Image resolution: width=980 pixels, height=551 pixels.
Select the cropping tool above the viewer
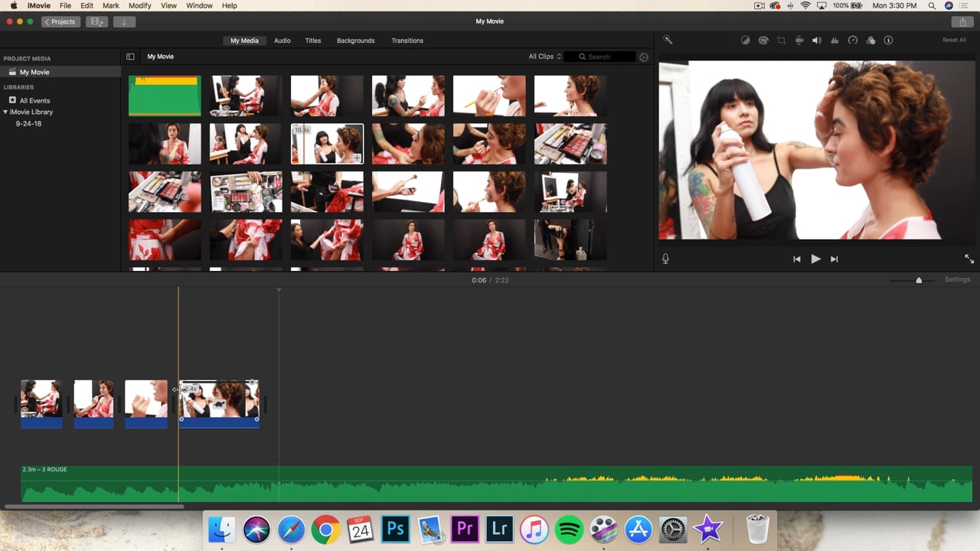[781, 41]
